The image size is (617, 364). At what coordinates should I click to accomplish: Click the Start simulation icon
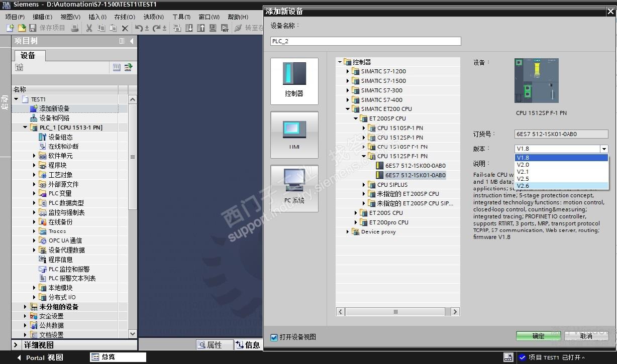click(x=213, y=28)
